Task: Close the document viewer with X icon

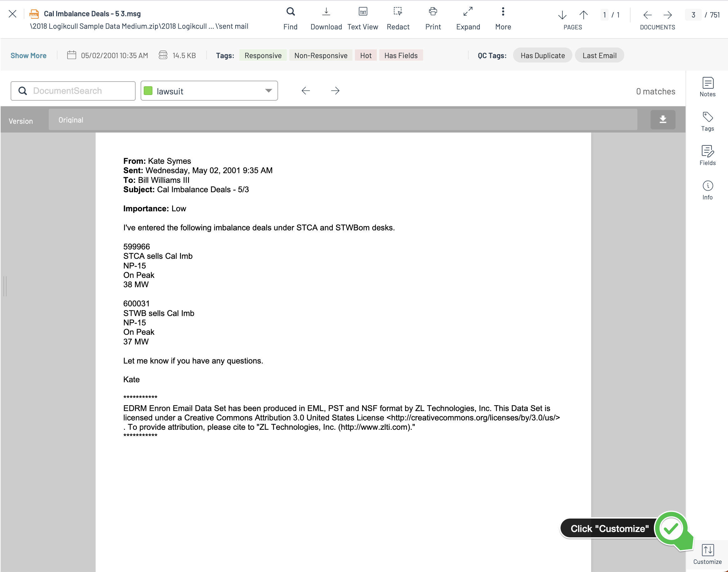Action: [12, 14]
